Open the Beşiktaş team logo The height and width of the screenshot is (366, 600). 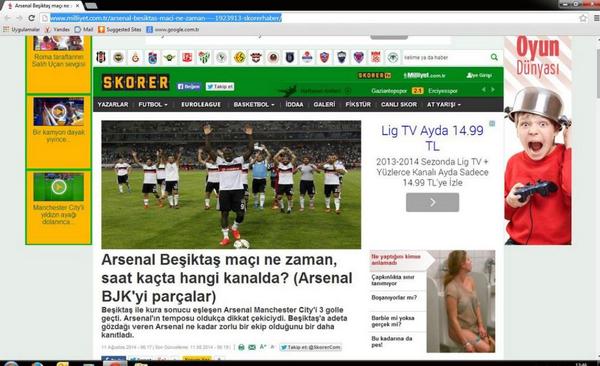pos(101,57)
